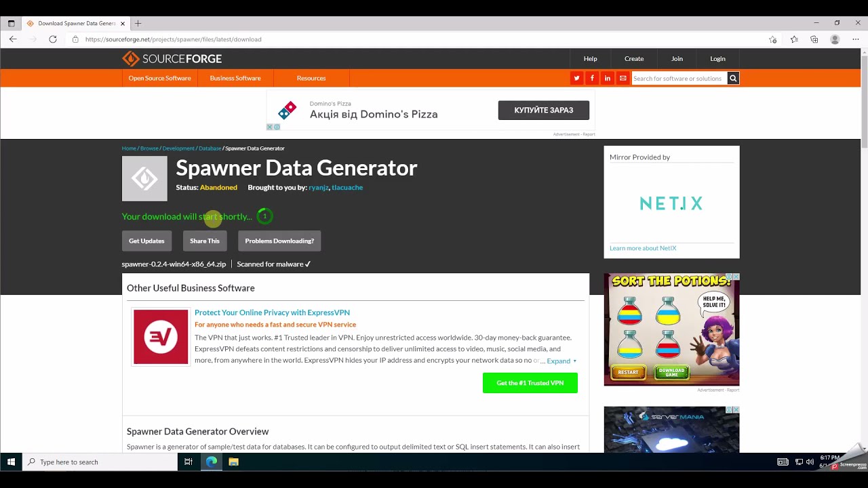Screen dimensions: 868x488
Task: Open SourceForge Facebook icon
Action: (592, 79)
